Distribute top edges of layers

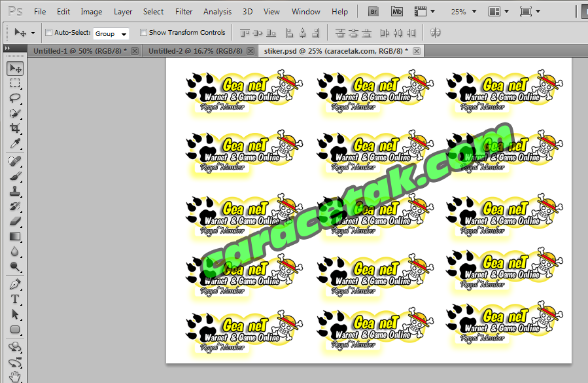pos(340,33)
